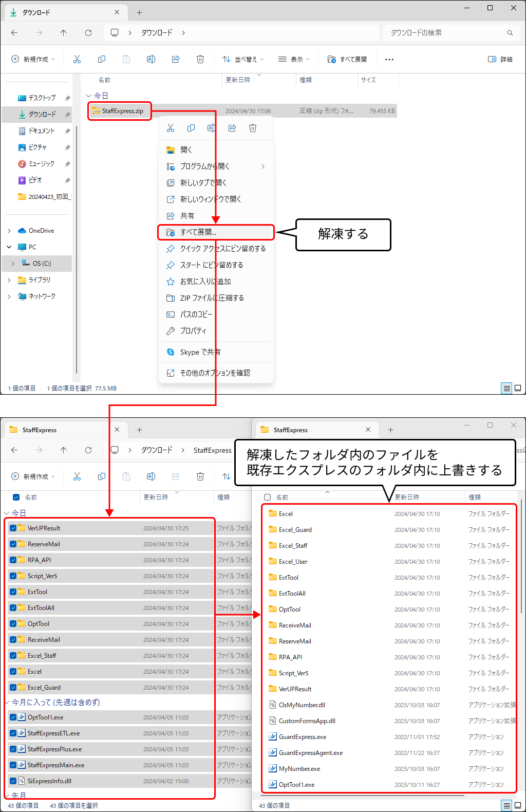
Task: Toggle select-all checkbox in right StaffExpress window
Action: [x=267, y=497]
